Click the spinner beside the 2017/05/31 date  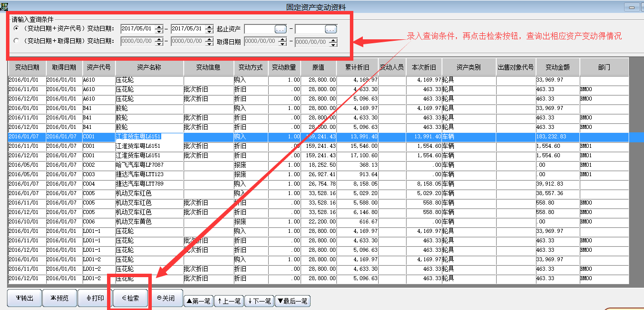(x=210, y=29)
